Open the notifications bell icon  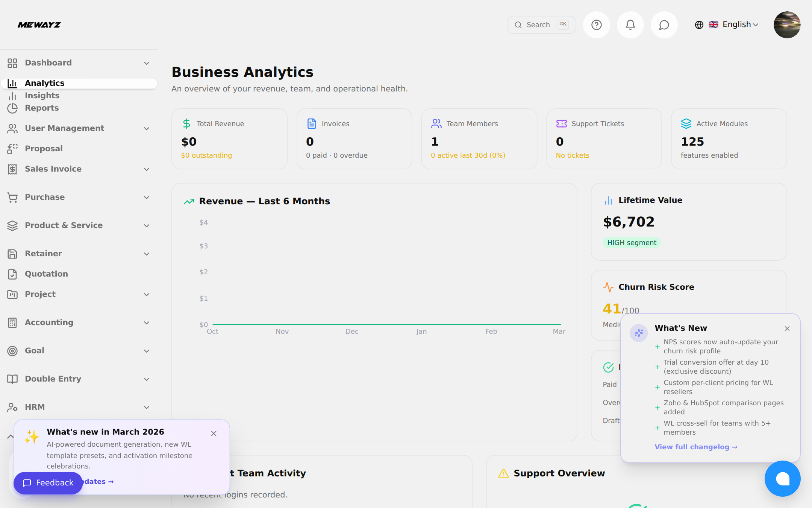click(630, 25)
